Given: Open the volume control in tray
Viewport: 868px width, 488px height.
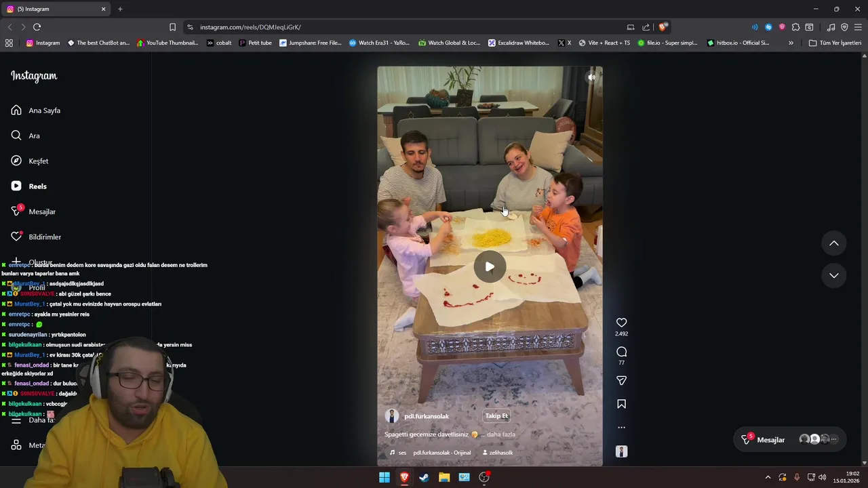Looking at the screenshot, I should pyautogui.click(x=823, y=477).
